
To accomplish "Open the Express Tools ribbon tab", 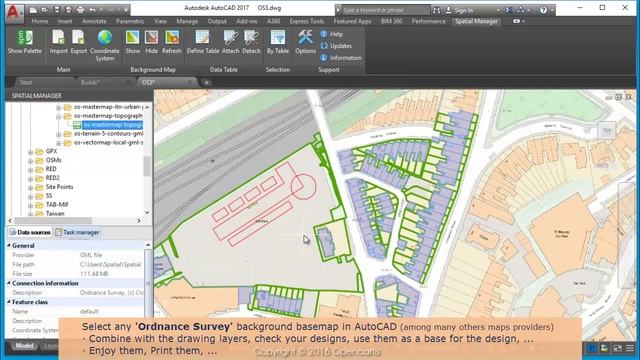I will point(307,21).
